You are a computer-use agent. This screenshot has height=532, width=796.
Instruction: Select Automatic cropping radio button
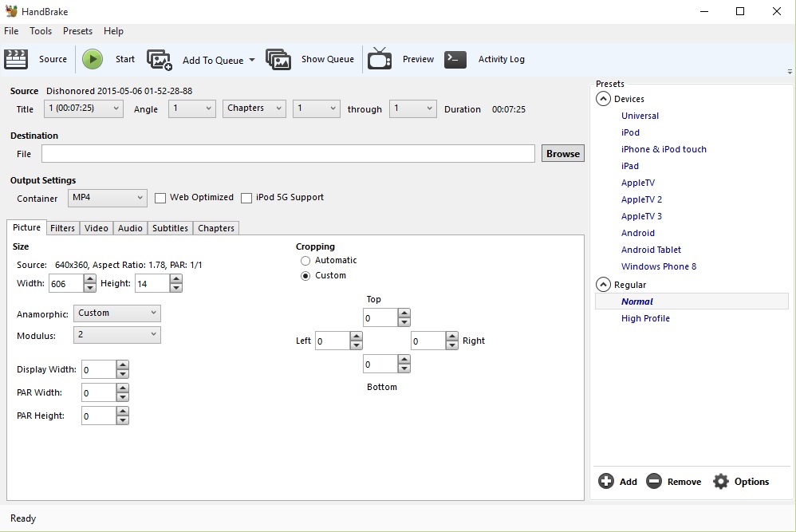click(x=305, y=261)
